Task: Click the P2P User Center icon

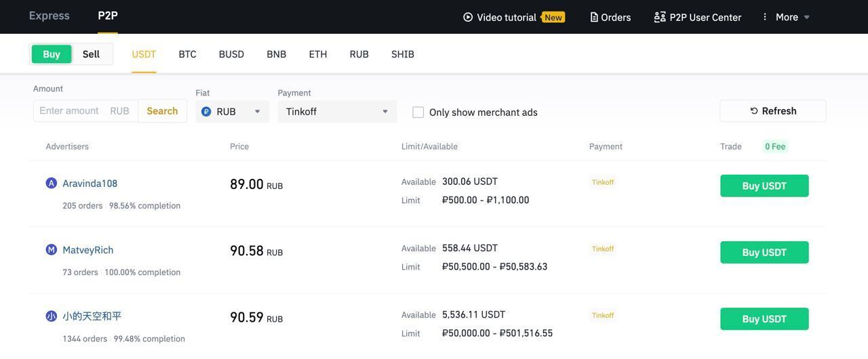Action: click(x=659, y=17)
